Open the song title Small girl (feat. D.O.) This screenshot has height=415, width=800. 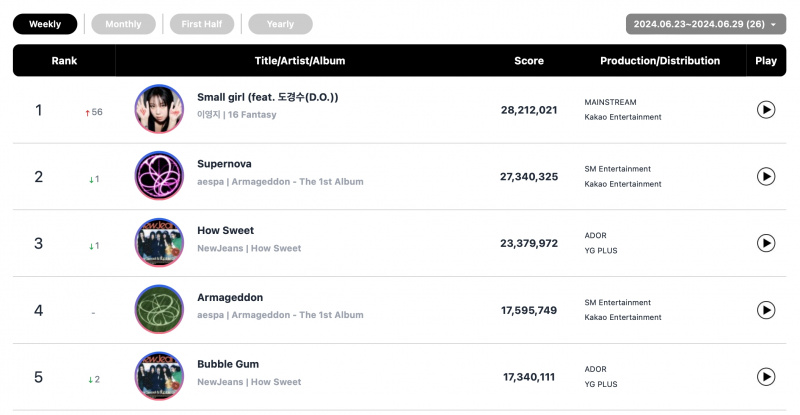point(267,97)
